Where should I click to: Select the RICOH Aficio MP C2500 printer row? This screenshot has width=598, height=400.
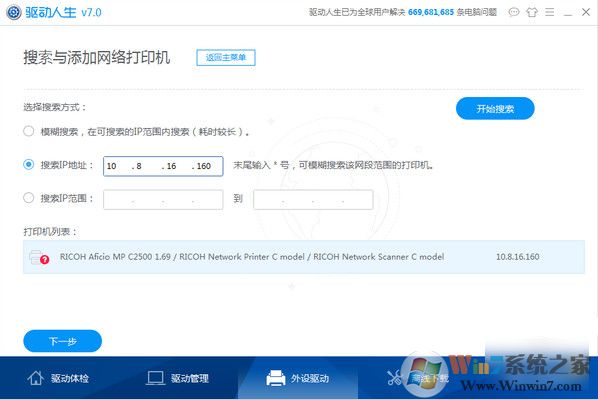click(304, 257)
